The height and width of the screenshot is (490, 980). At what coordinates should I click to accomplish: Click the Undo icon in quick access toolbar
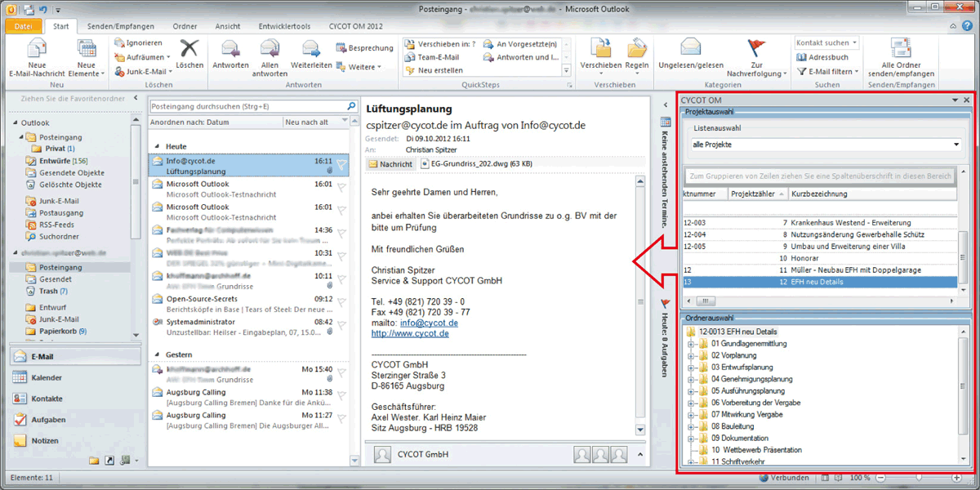[x=45, y=8]
